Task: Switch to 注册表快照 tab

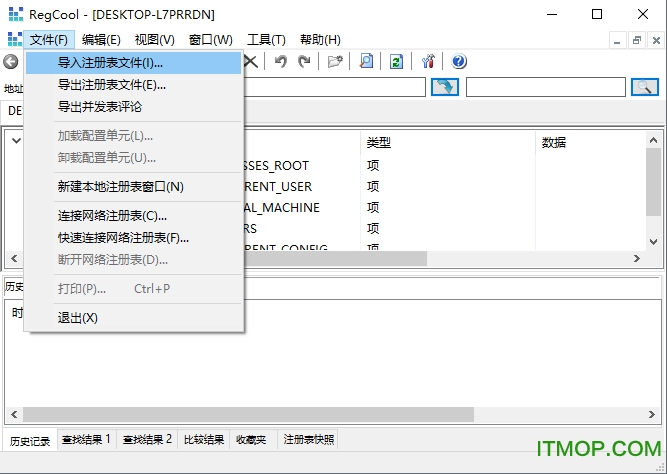Action: point(308,439)
